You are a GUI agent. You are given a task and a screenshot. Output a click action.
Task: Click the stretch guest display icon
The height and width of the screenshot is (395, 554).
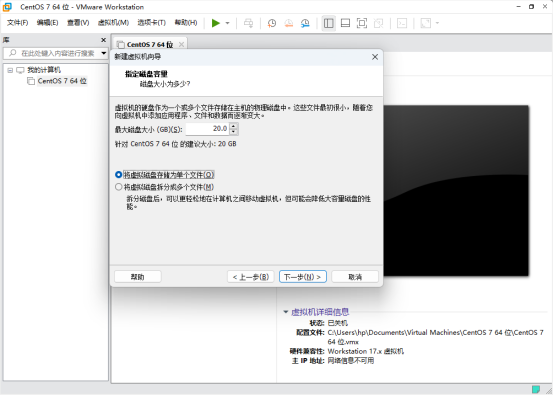425,23
